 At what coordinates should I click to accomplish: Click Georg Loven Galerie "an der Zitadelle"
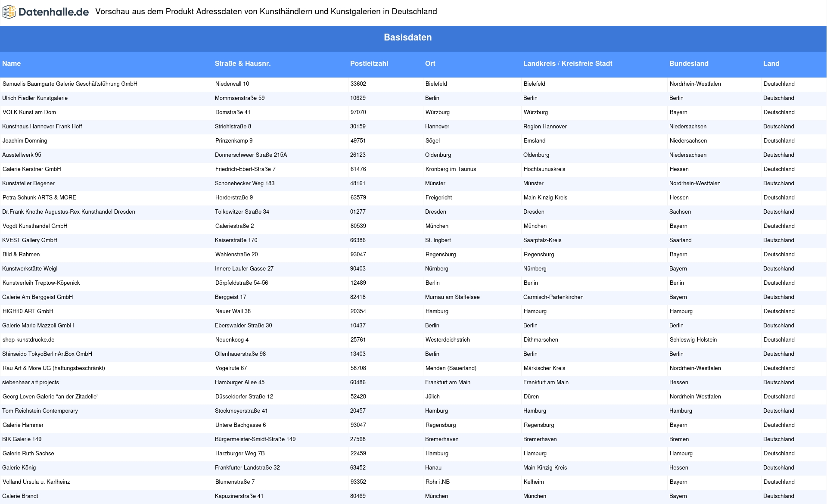click(x=50, y=397)
